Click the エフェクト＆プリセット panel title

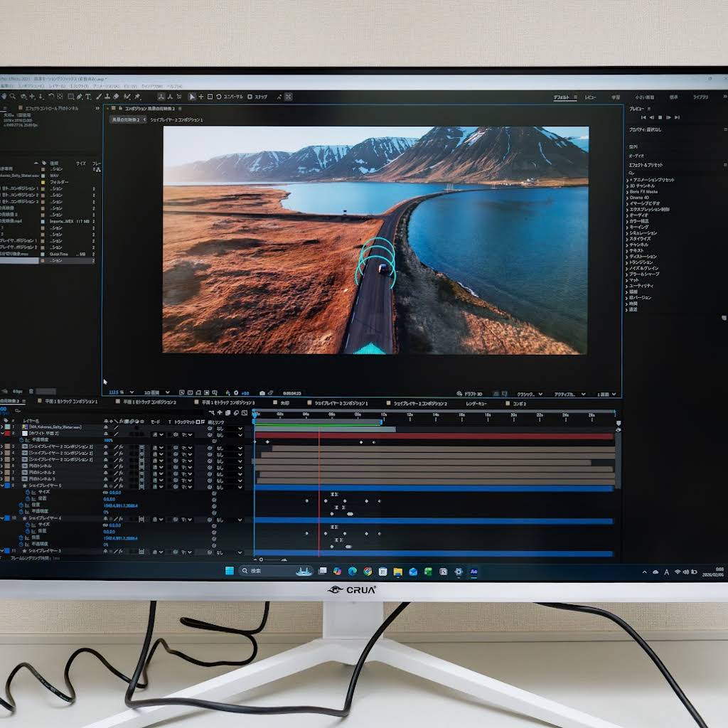click(646, 165)
